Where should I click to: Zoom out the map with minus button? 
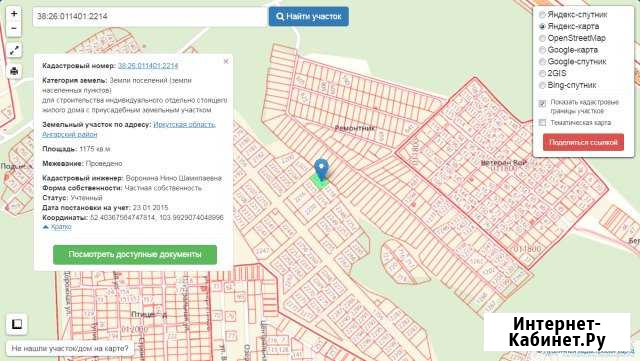[x=14, y=29]
